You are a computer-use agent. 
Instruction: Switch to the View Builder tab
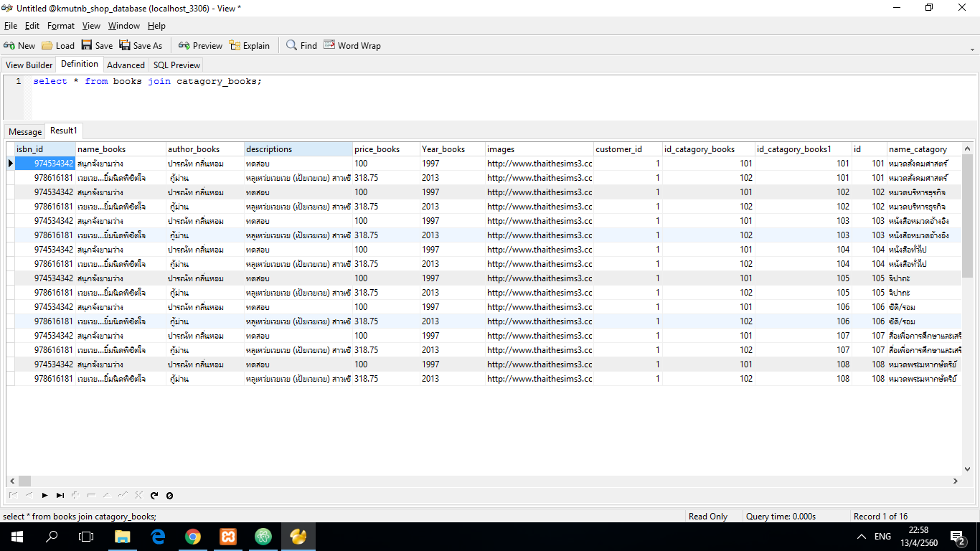29,65
